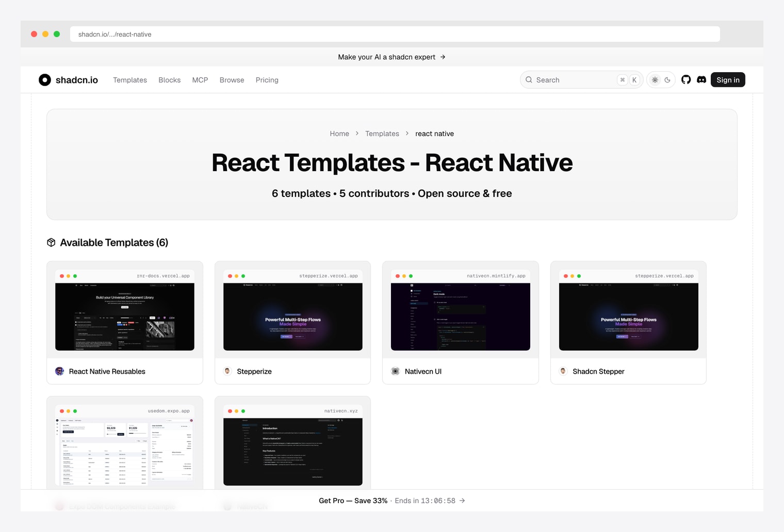
Task: Open rnr-docs.vercel.app preview thumbnail
Action: tap(125, 317)
